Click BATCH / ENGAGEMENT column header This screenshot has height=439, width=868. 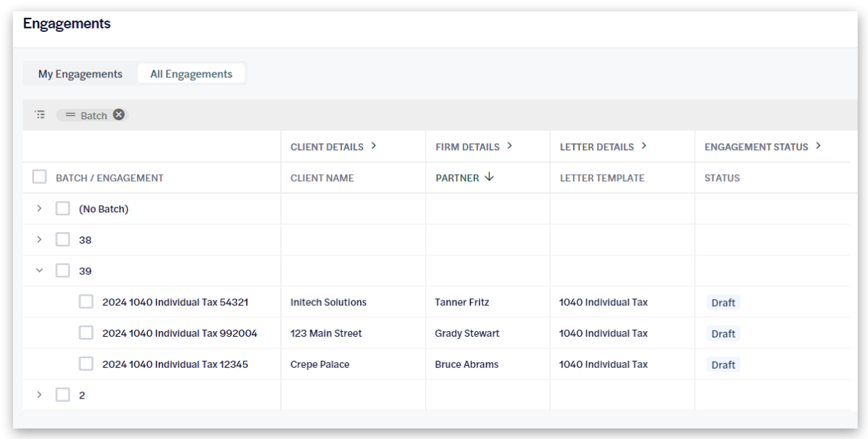coord(109,178)
